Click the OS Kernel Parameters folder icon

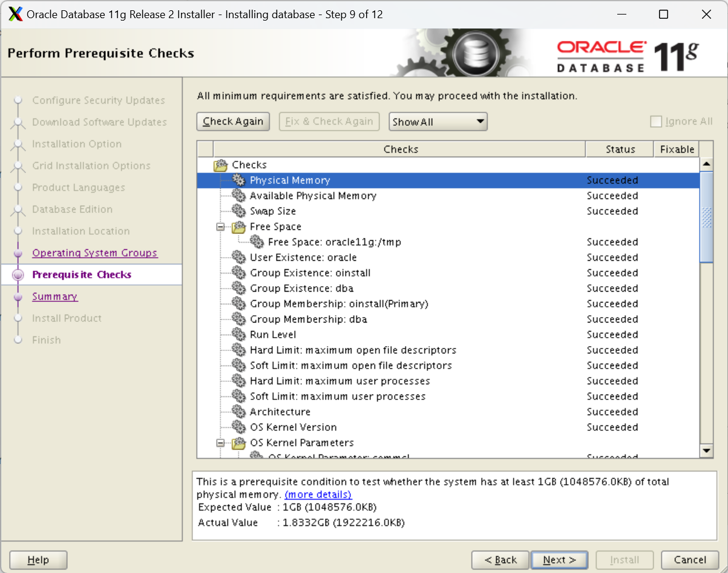point(238,442)
